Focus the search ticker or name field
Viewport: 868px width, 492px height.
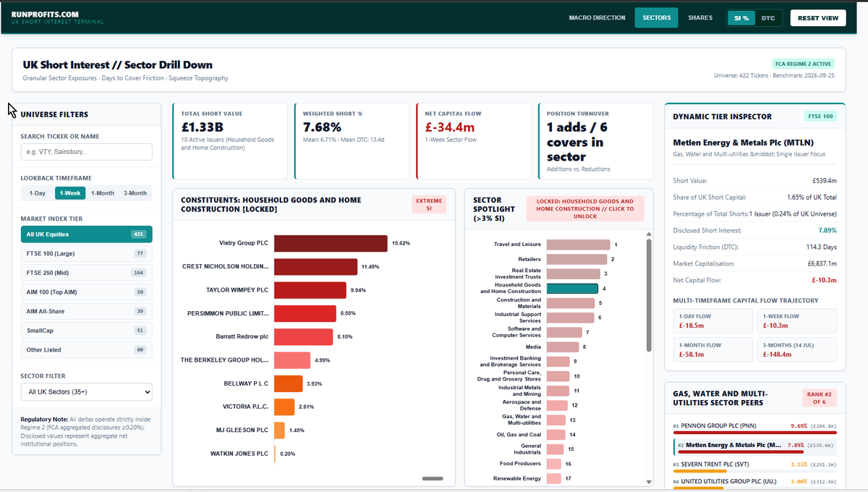[x=87, y=152]
